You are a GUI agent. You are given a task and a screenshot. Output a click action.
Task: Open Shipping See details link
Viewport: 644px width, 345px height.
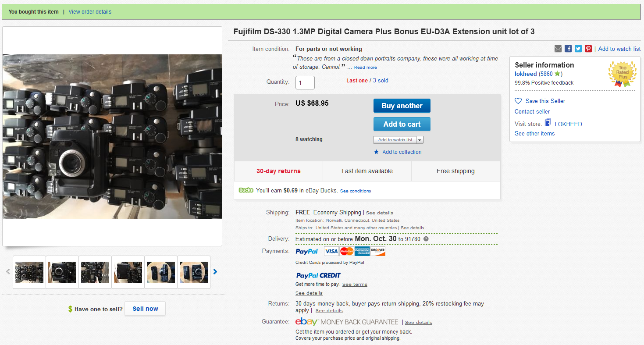[379, 213]
